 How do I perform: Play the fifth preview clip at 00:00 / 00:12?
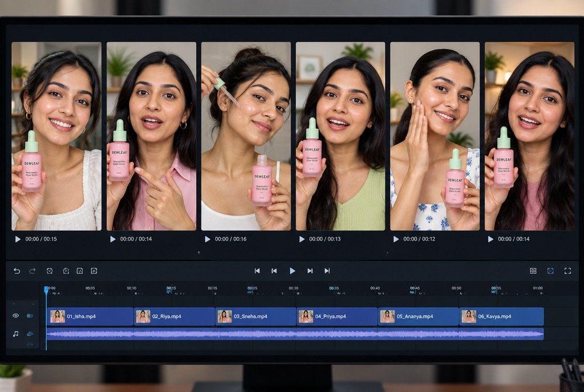(x=396, y=239)
